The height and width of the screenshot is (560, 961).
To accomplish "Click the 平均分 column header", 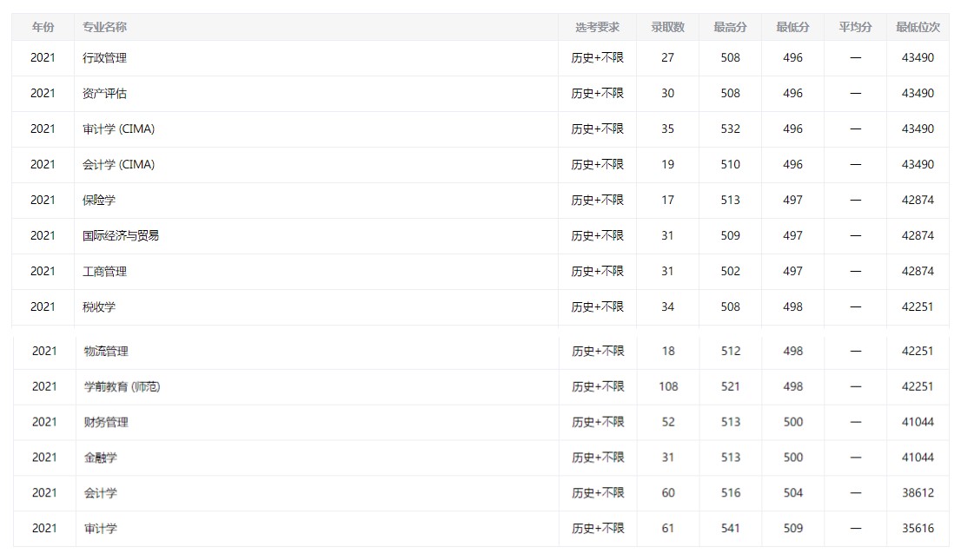I will pyautogui.click(x=855, y=27).
